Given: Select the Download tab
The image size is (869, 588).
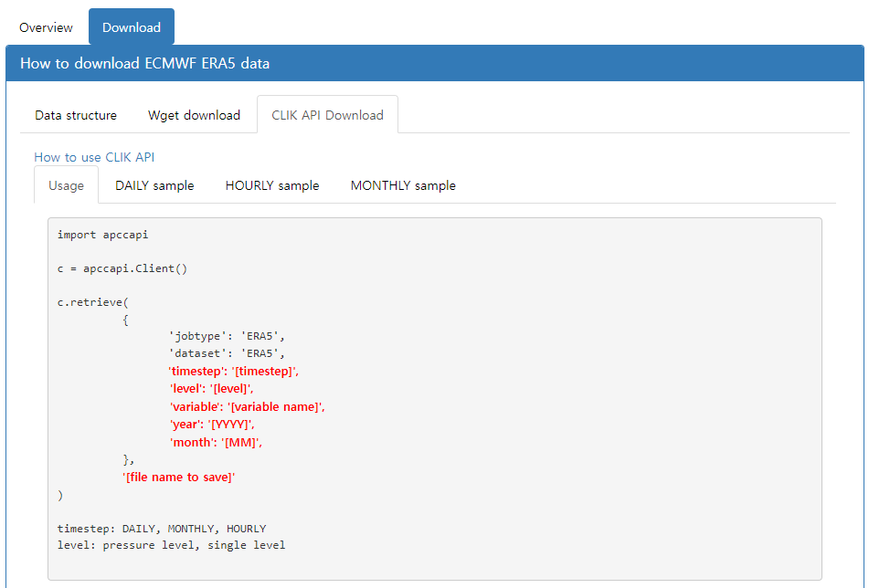Looking at the screenshot, I should click(131, 27).
